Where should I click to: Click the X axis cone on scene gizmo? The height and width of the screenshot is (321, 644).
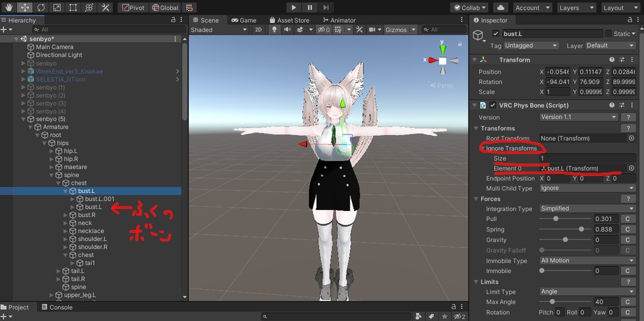click(x=433, y=60)
